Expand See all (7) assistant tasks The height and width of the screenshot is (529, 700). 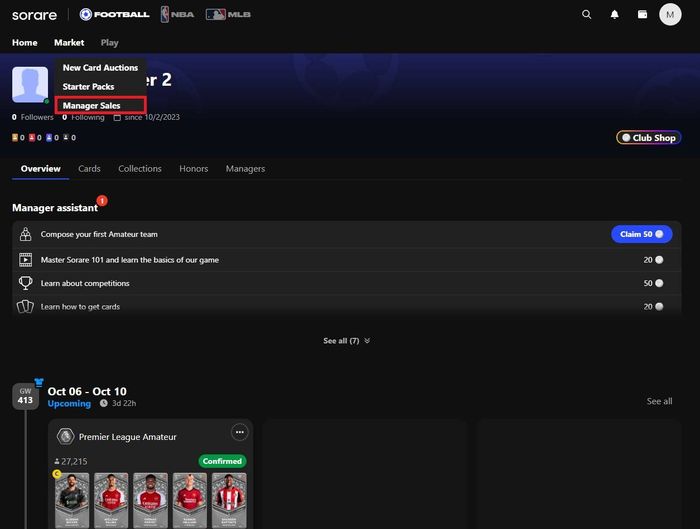(346, 341)
